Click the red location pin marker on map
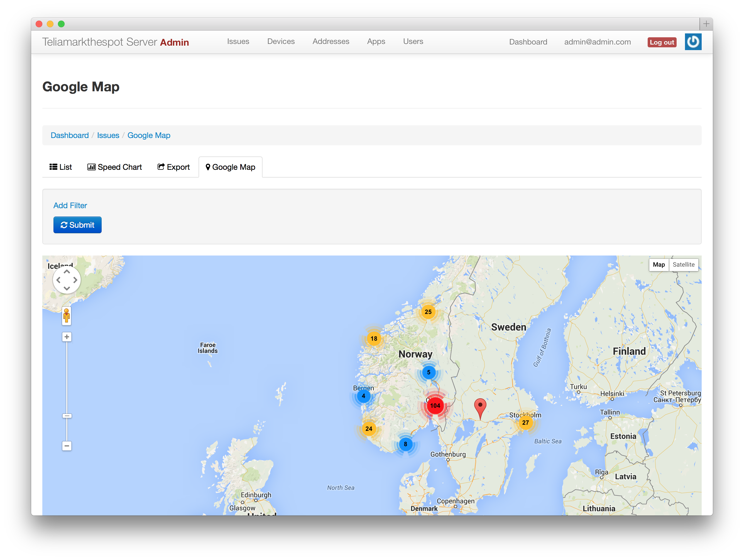Viewport: 744px width, 560px height. [480, 406]
